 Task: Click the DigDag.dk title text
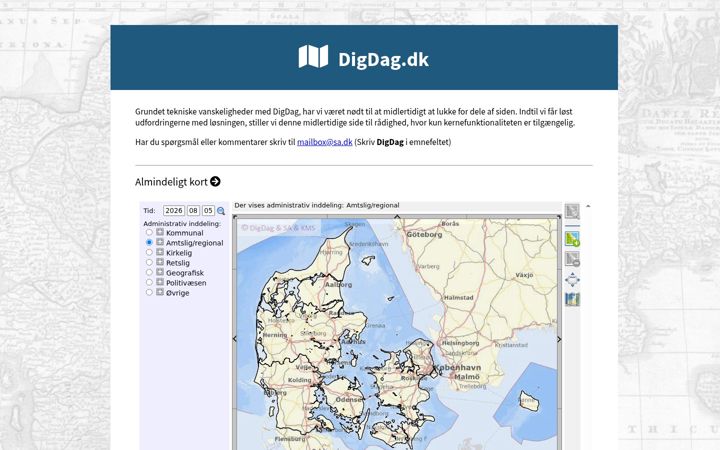(383, 60)
